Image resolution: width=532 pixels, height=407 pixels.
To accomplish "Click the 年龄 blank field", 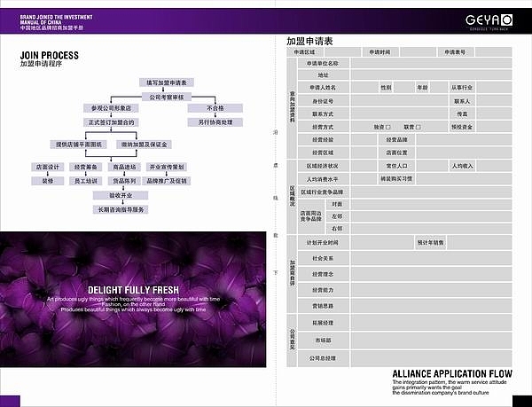I will pyautogui.click(x=440, y=88).
